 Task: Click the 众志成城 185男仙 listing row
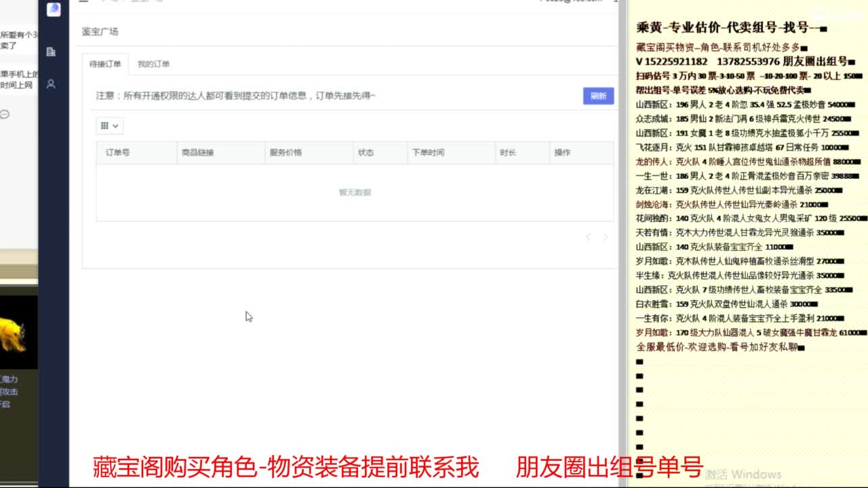(742, 119)
